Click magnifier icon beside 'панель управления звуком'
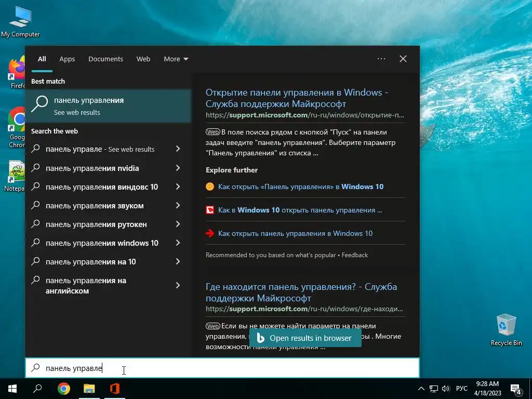 [36, 205]
